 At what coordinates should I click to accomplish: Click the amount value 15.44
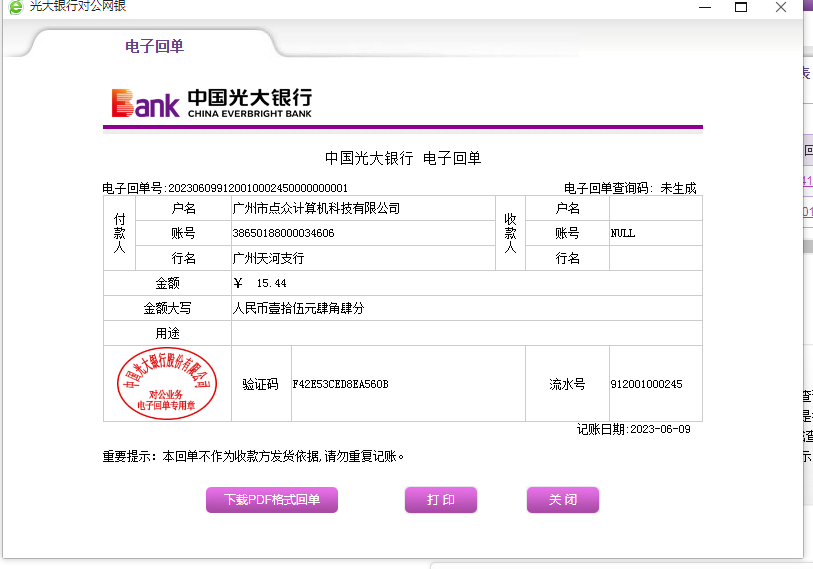tap(271, 283)
